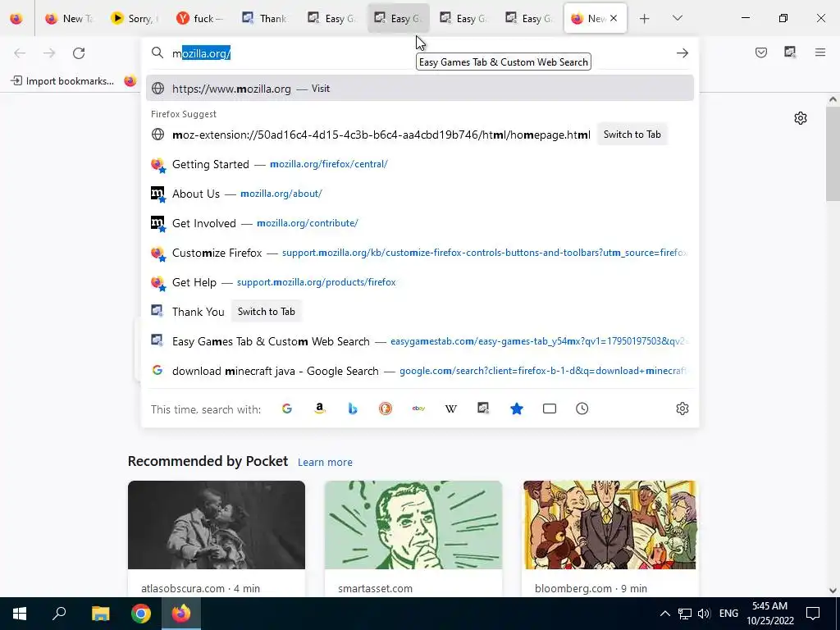Search with Easy Games Tab engine icon
The width and height of the screenshot is (840, 630).
coord(484,409)
